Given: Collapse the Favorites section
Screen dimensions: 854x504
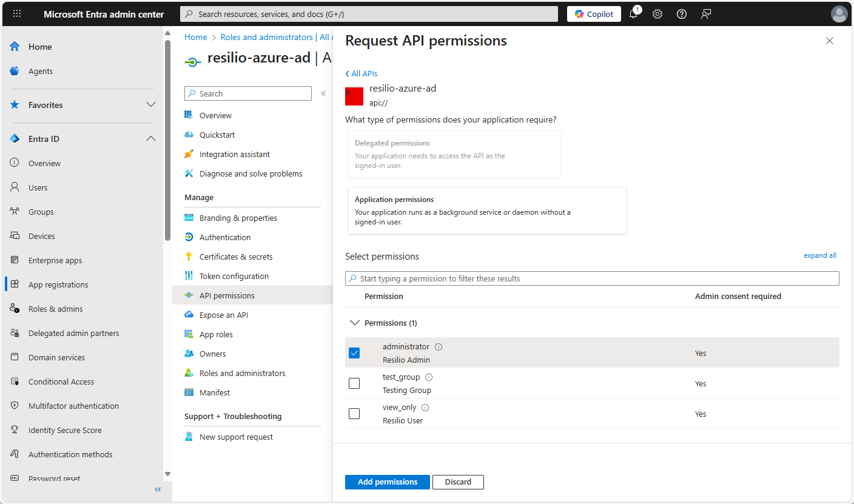Looking at the screenshot, I should (x=150, y=104).
